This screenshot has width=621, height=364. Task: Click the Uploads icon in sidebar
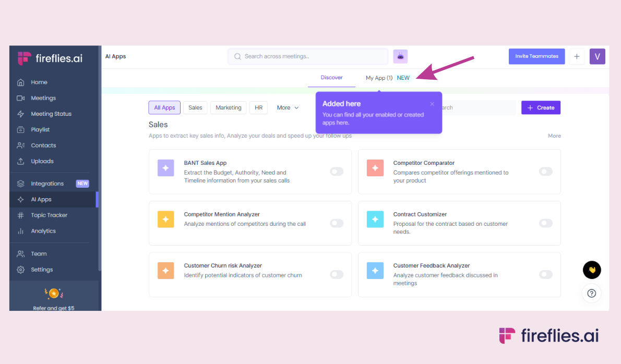pyautogui.click(x=21, y=161)
